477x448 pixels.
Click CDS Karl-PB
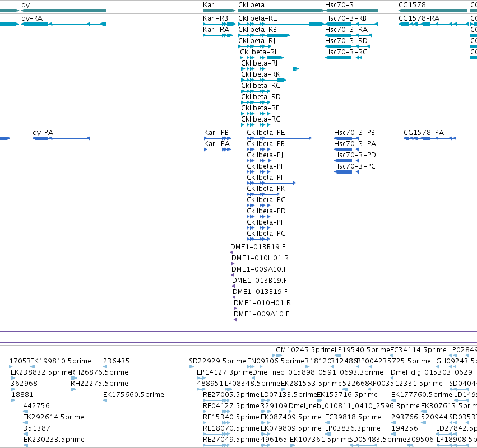pyautogui.click(x=216, y=133)
